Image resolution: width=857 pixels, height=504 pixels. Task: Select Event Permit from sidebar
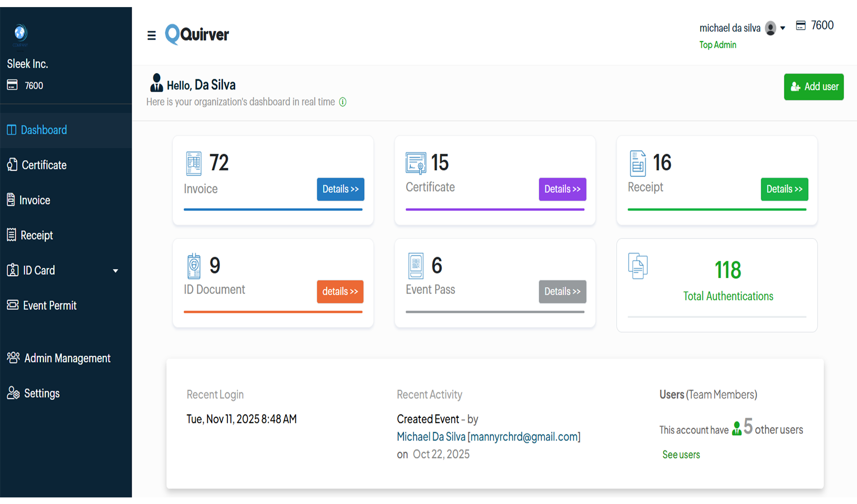pyautogui.click(x=49, y=305)
